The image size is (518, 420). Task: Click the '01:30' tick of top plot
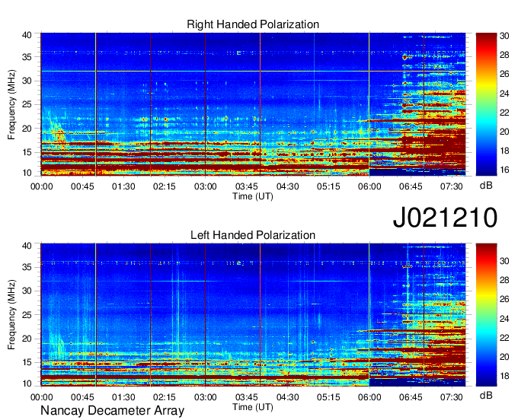123,186
